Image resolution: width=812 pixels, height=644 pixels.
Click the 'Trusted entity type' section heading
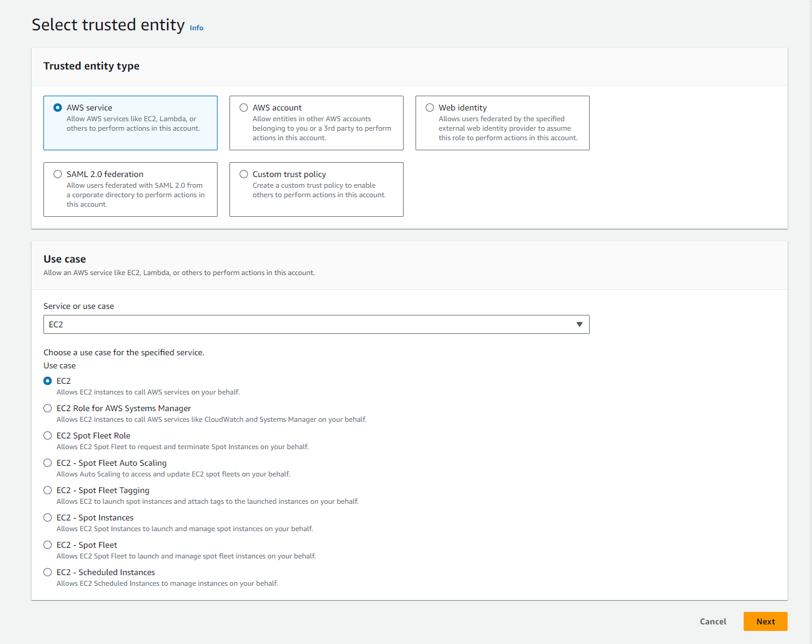point(92,66)
